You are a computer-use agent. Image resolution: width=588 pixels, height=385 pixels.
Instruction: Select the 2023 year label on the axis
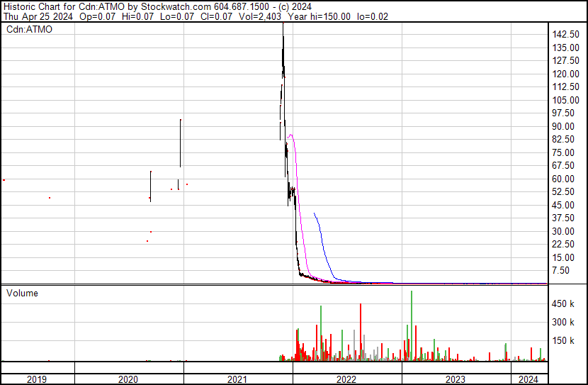(x=456, y=379)
